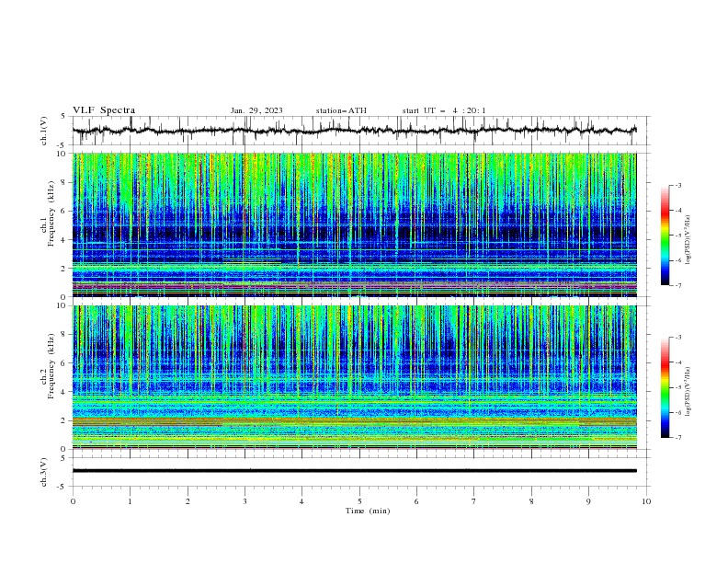
Task: Click the "ch.1(V)" waveform axis label
Action: 44,131
